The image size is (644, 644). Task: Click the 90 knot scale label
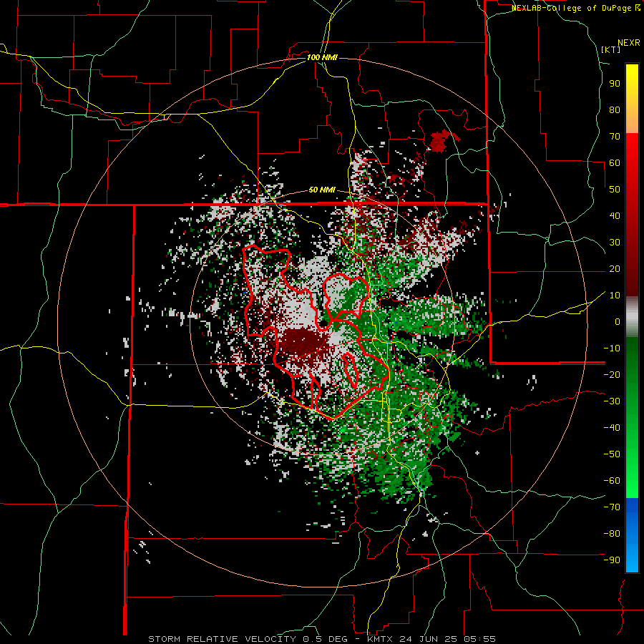[615, 84]
